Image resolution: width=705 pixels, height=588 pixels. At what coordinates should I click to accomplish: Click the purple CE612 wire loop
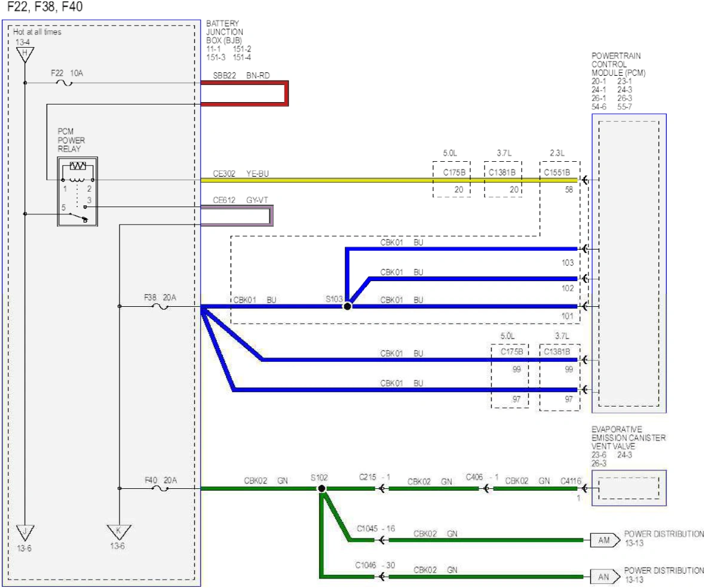click(x=237, y=216)
